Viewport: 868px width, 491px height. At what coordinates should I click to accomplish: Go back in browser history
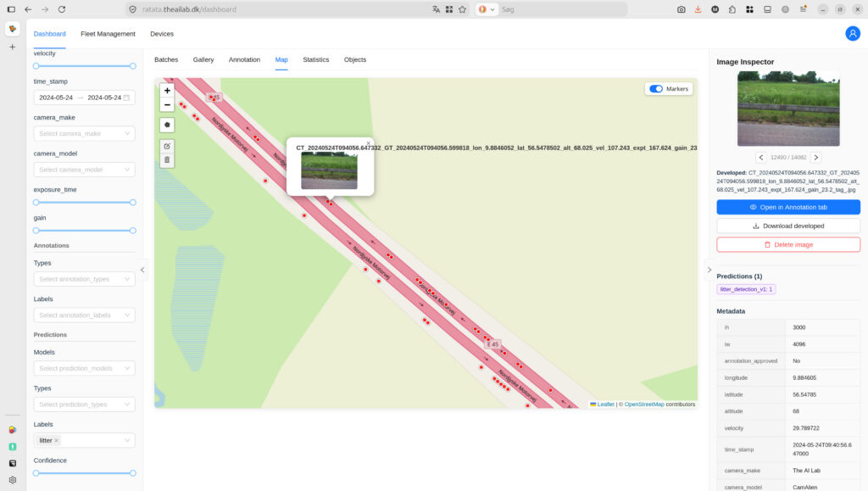coord(28,9)
